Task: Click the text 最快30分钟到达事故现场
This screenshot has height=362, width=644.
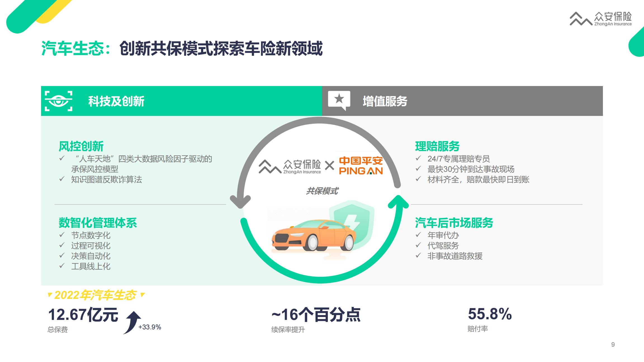Action: pyautogui.click(x=471, y=169)
